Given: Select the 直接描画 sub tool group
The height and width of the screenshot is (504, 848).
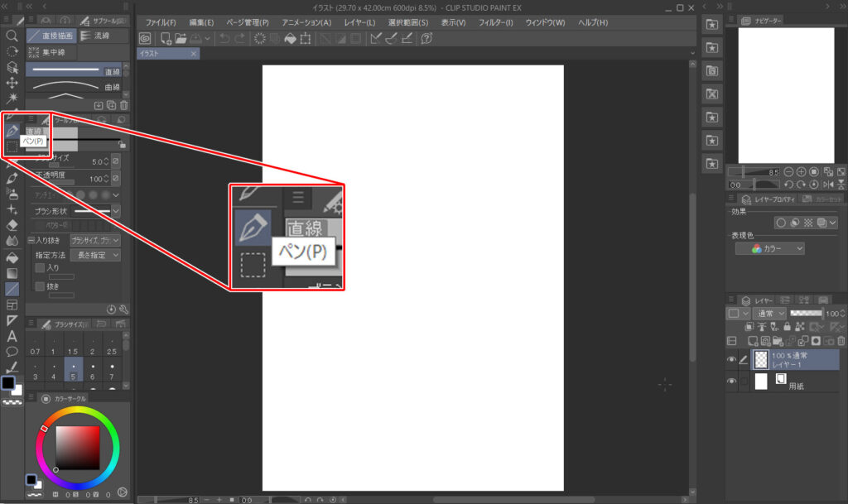Looking at the screenshot, I should 51,36.
